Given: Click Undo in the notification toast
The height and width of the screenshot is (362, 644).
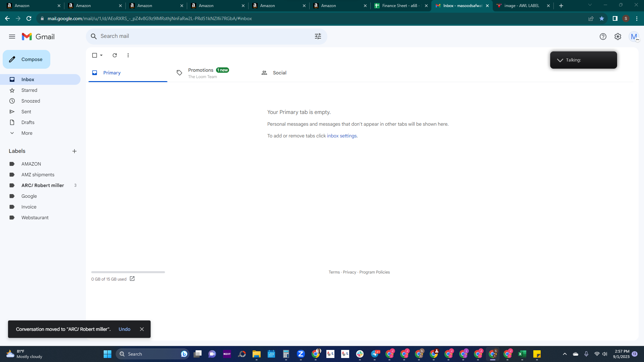Looking at the screenshot, I should (x=124, y=329).
